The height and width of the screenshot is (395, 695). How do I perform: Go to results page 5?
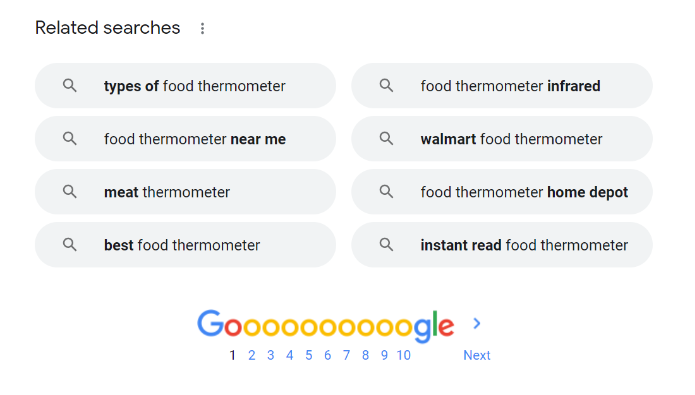pos(308,355)
